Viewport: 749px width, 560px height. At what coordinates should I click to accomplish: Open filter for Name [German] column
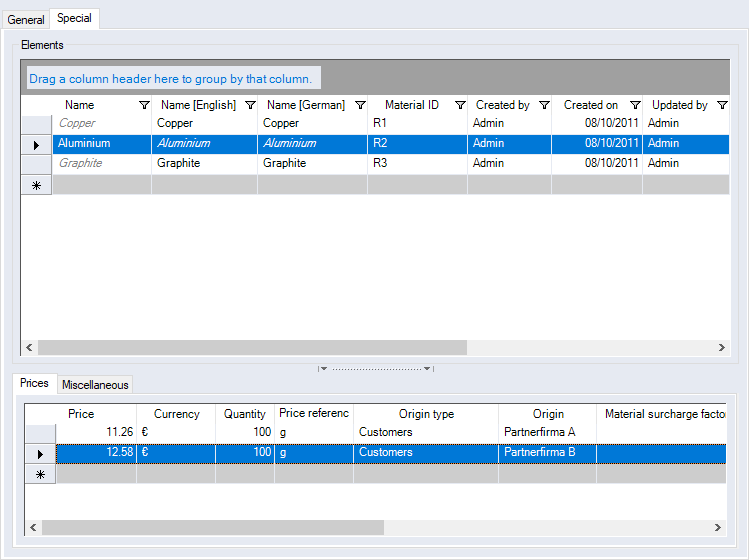(359, 105)
